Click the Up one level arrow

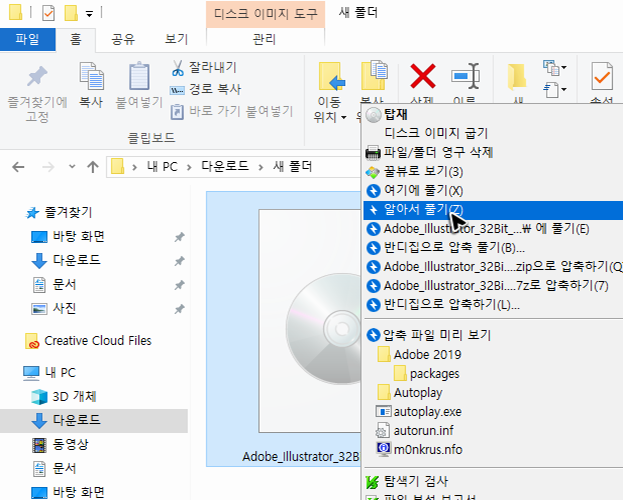[93, 167]
